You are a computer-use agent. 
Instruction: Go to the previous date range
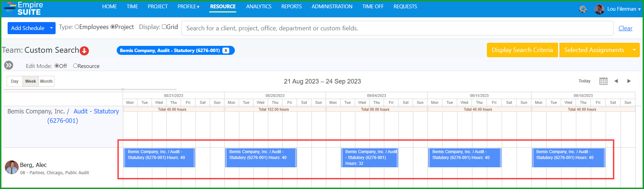pos(616,81)
